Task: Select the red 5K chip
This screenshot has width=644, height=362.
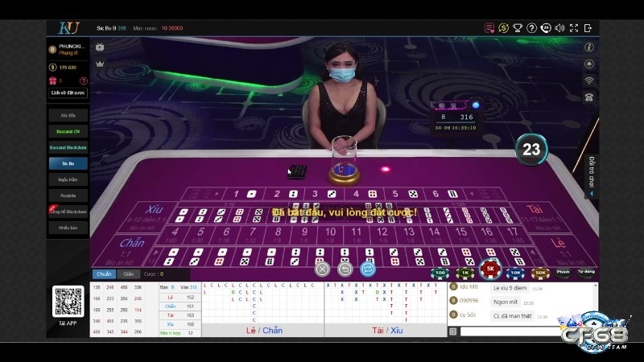Action: [x=490, y=269]
